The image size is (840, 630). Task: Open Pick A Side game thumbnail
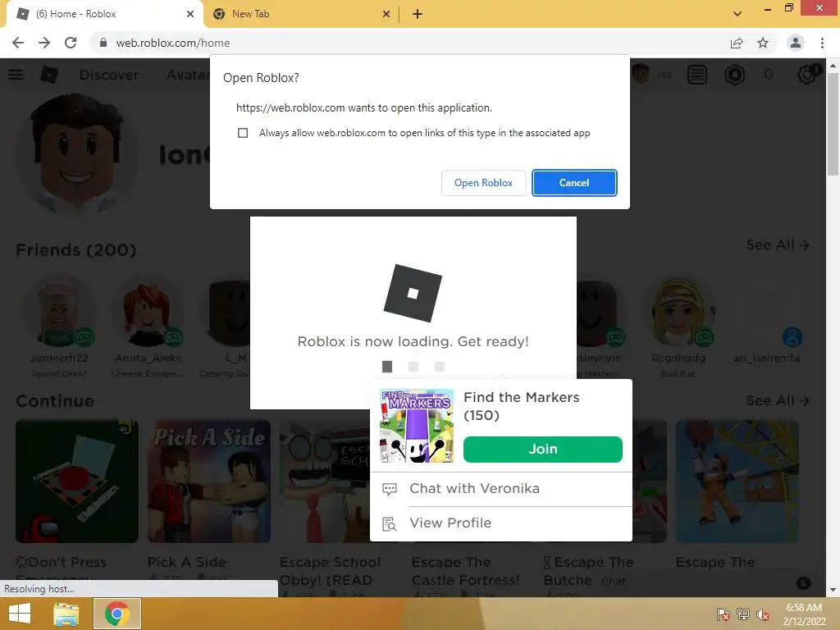point(209,481)
